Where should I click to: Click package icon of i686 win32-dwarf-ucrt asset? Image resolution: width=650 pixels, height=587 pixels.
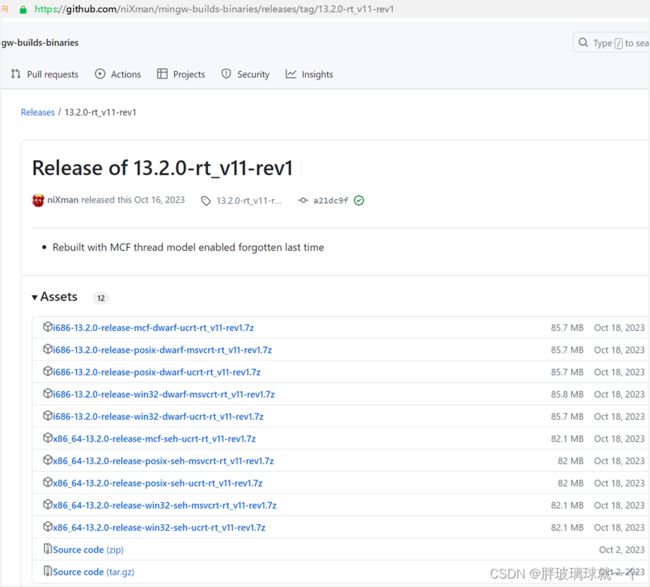[48, 415]
